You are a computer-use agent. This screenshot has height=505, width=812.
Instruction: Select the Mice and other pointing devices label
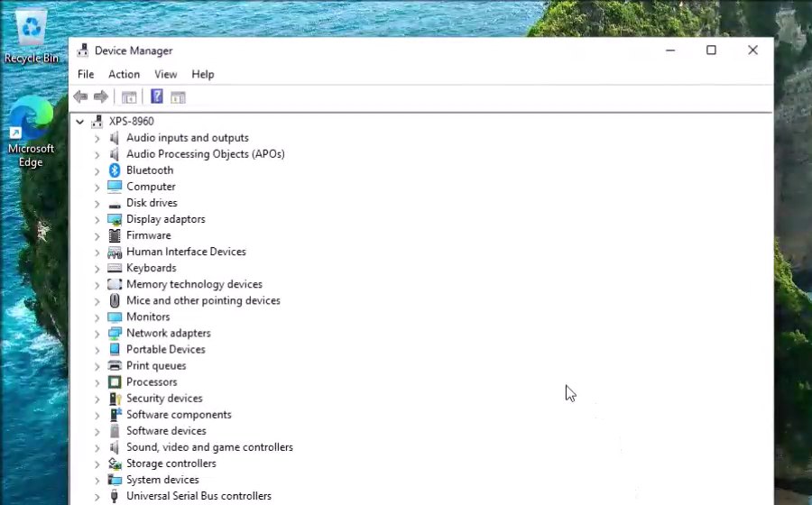[x=203, y=300]
